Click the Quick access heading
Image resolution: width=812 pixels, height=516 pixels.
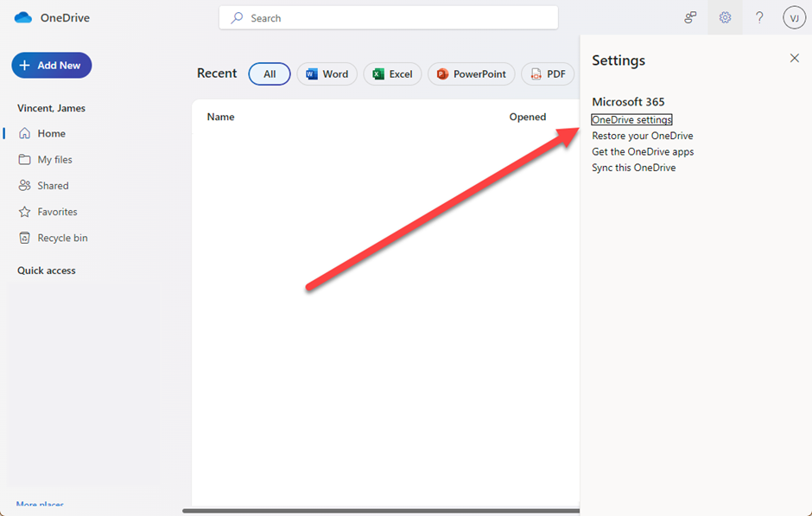pos(47,271)
